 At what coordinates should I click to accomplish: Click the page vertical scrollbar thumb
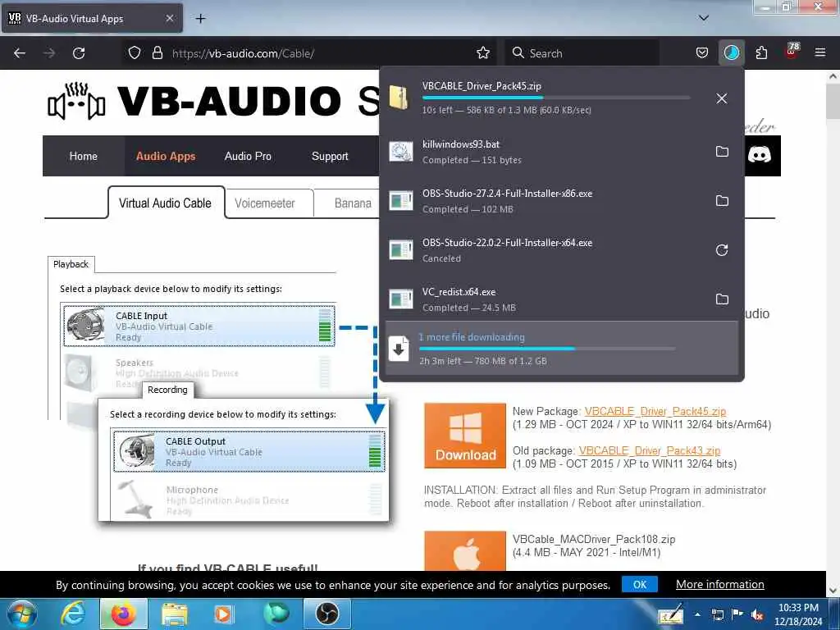(833, 102)
